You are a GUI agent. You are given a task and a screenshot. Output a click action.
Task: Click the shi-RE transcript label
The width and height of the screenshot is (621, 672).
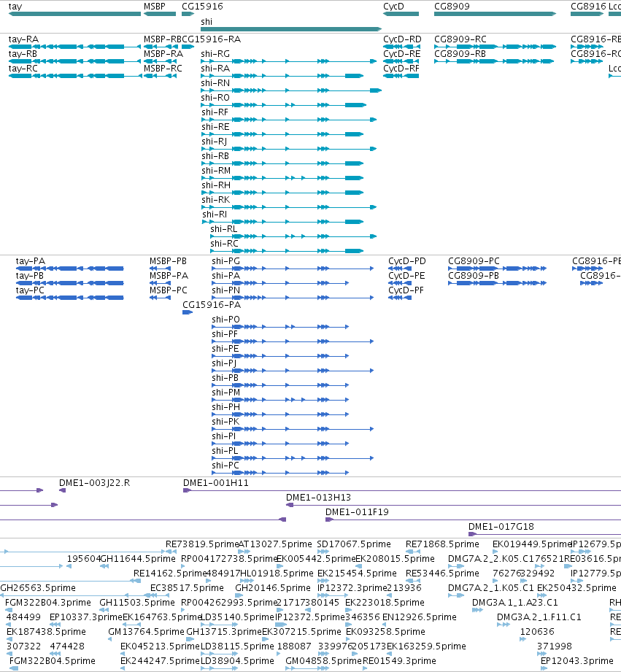215,127
